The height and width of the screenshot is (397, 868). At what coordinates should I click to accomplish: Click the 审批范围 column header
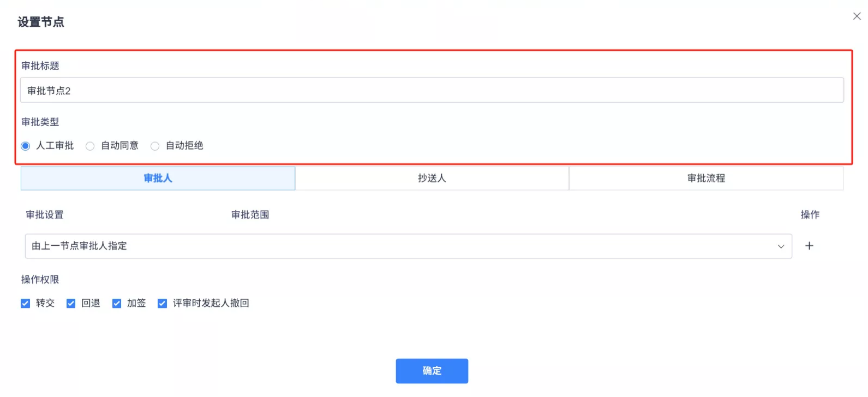pos(250,215)
